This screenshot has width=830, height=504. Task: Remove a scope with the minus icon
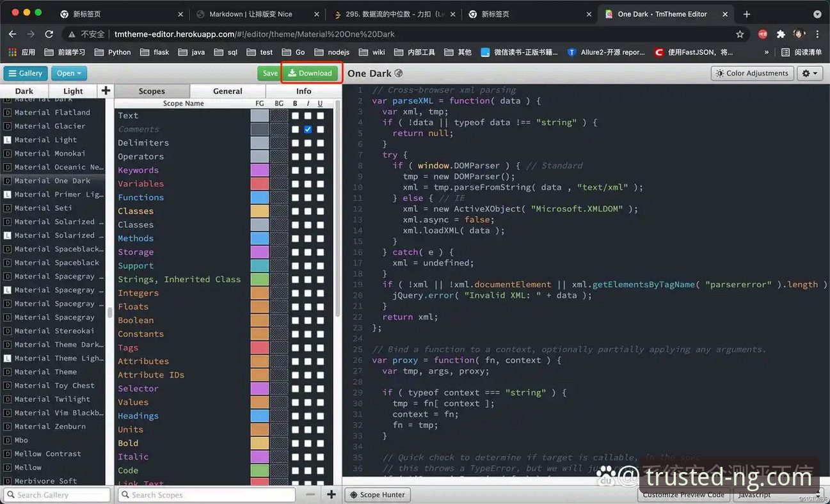click(311, 494)
